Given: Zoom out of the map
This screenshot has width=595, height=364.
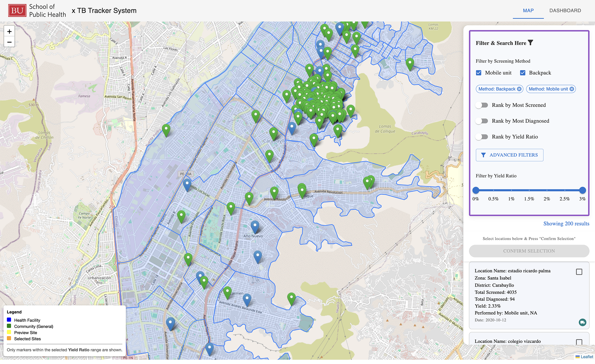Looking at the screenshot, I should [x=10, y=42].
